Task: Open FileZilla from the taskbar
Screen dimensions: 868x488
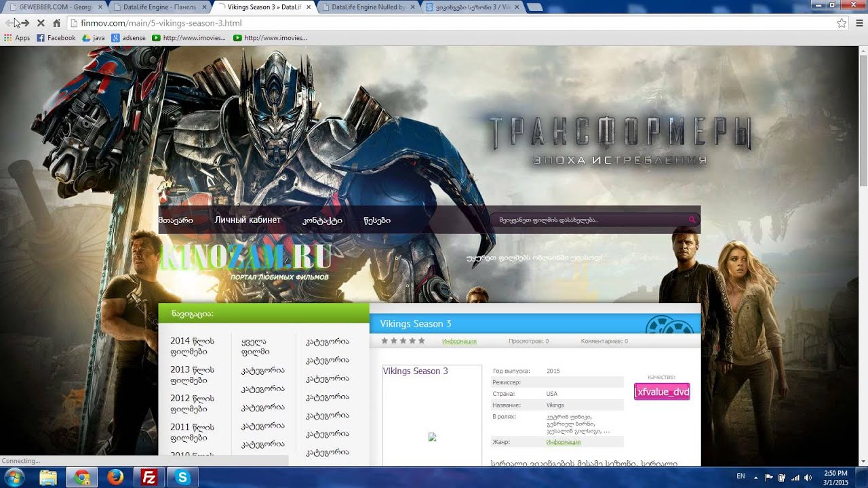Action: 149,477
